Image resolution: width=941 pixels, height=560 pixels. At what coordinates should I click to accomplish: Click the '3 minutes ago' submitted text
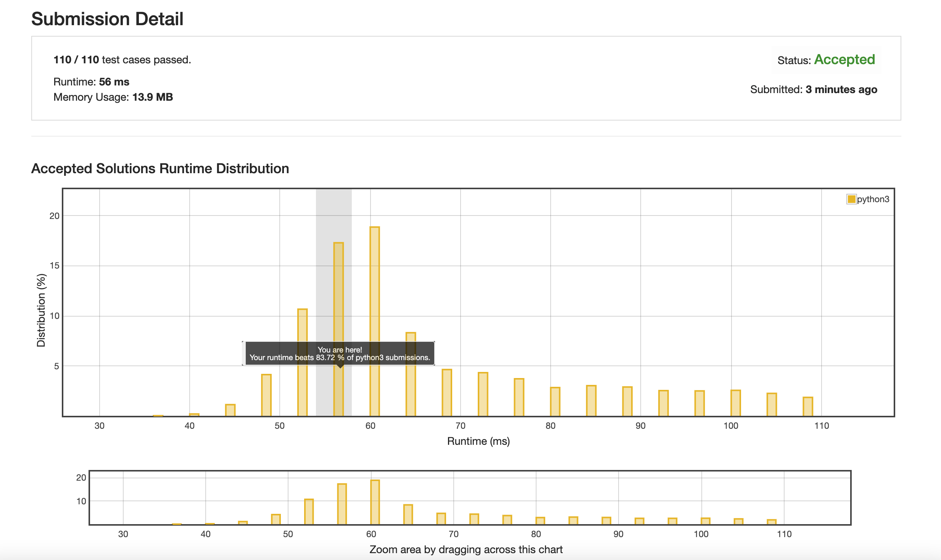tap(841, 89)
